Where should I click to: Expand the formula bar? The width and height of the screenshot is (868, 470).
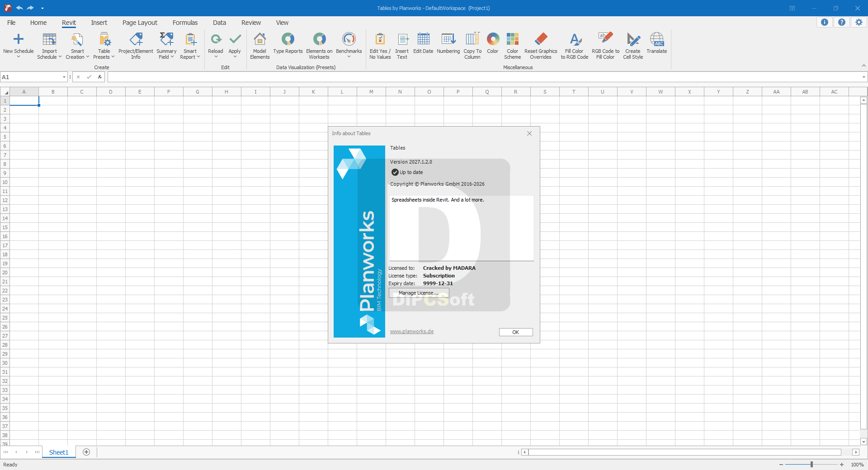tap(863, 77)
